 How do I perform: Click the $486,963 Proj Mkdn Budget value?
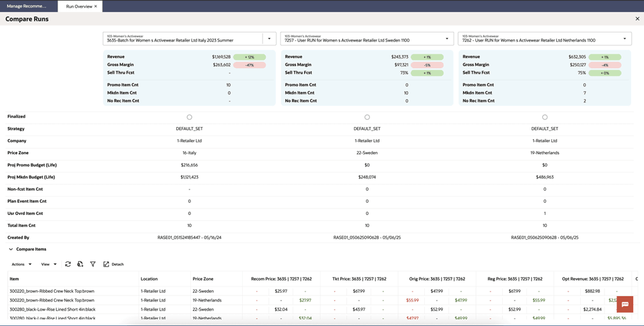pos(544,177)
